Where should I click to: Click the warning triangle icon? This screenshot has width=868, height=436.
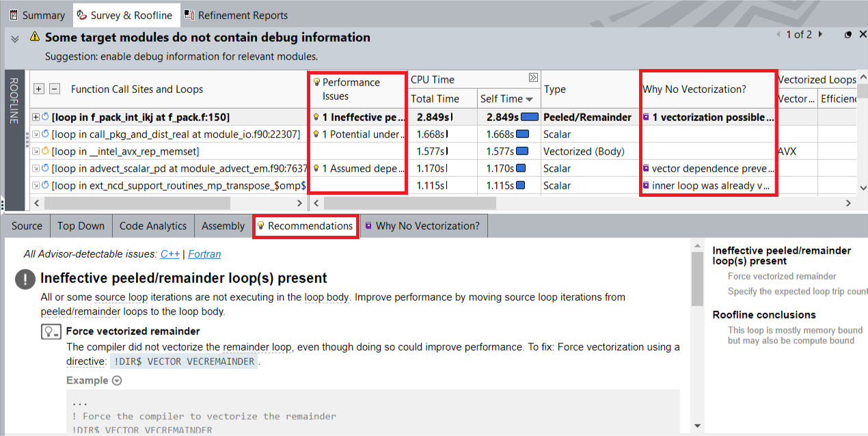pyautogui.click(x=34, y=38)
